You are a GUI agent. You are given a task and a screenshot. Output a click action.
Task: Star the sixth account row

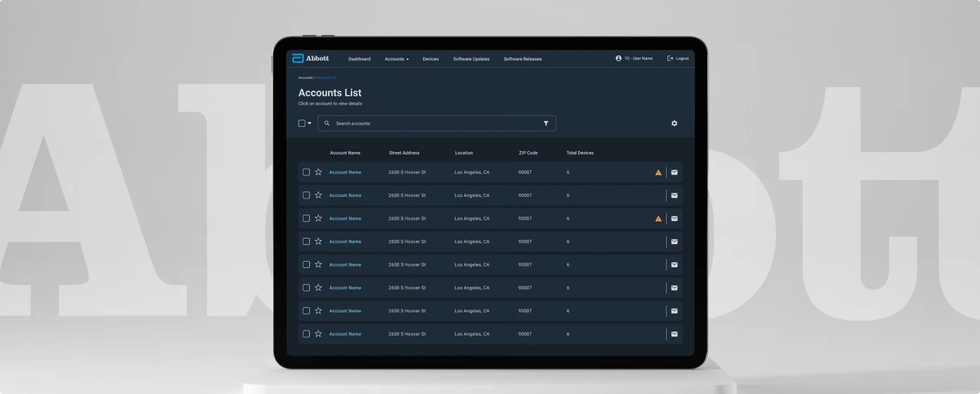[318, 287]
